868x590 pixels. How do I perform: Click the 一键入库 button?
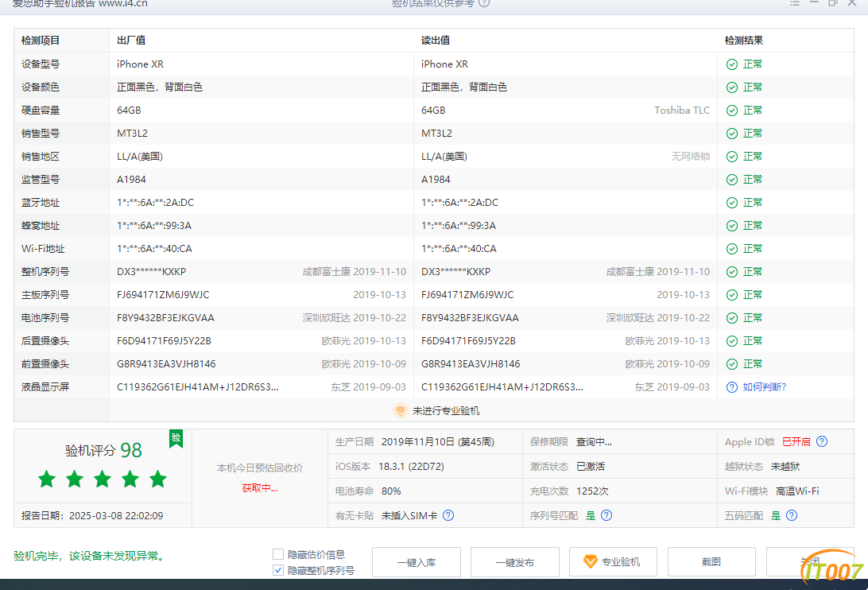pyautogui.click(x=417, y=562)
